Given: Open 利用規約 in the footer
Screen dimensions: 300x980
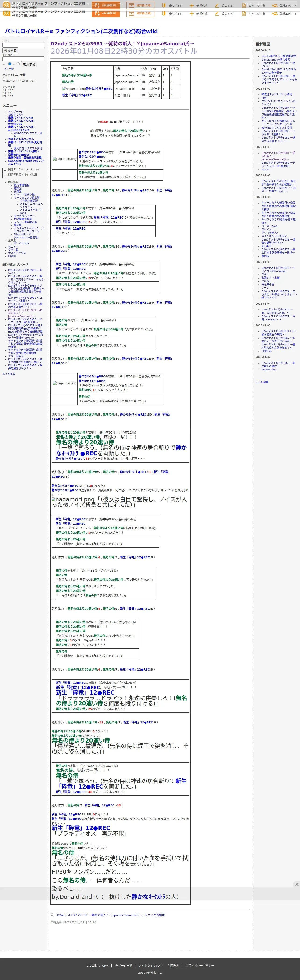Looking at the screenshot, I should pos(173,966).
